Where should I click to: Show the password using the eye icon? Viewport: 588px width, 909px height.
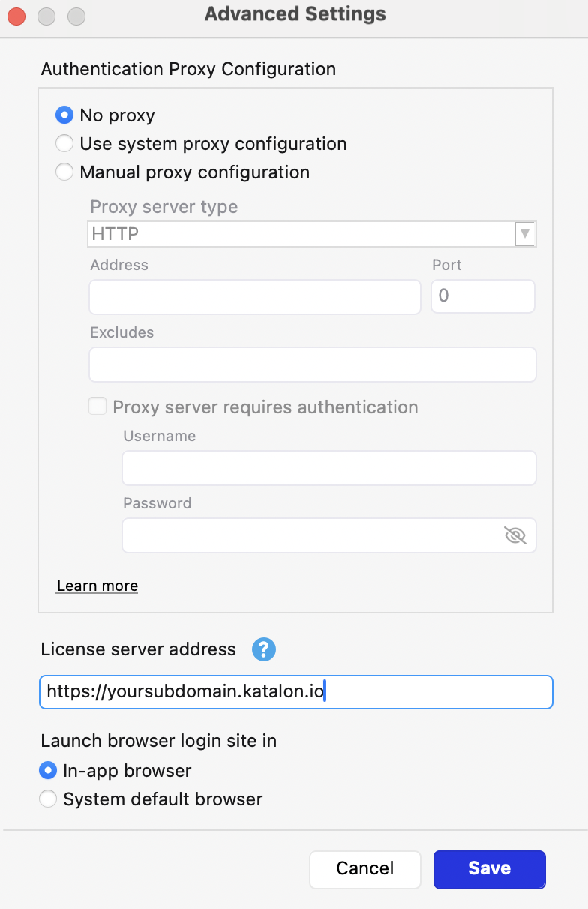(516, 535)
